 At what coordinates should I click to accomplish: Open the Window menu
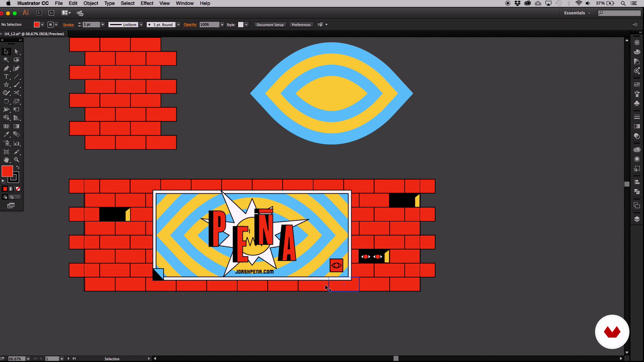click(x=184, y=3)
